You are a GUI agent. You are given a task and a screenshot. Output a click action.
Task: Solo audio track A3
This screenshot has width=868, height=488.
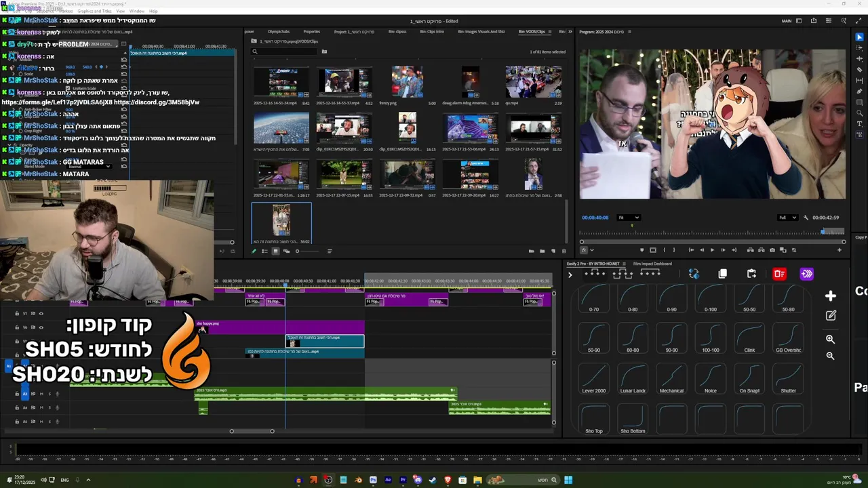pos(50,394)
